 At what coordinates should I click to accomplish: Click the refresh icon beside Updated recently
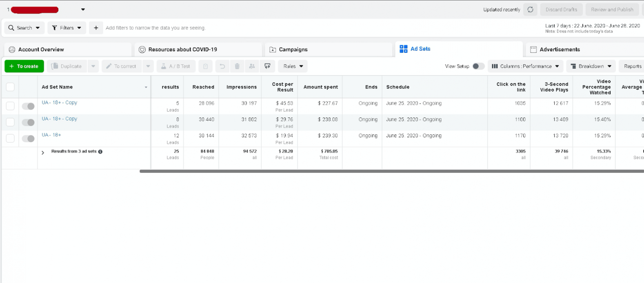coord(530,9)
